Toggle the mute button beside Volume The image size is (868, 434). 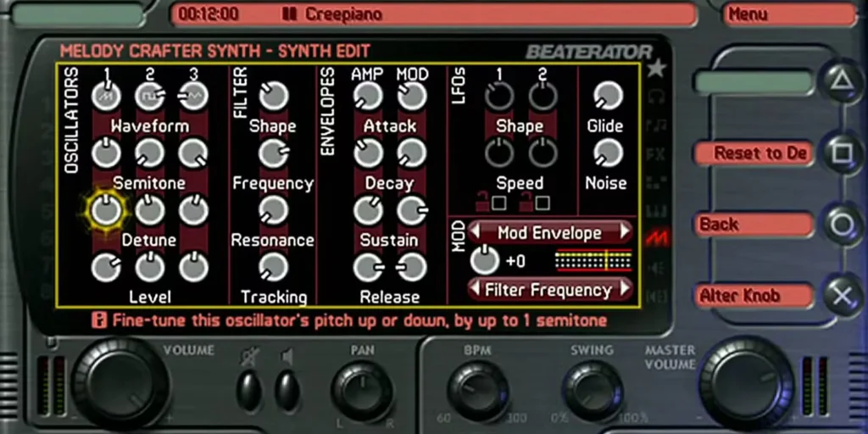pyautogui.click(x=251, y=389)
